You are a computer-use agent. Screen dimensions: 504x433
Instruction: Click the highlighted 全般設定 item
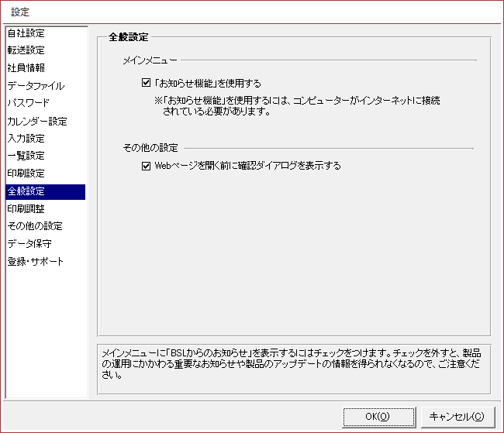[x=26, y=191]
